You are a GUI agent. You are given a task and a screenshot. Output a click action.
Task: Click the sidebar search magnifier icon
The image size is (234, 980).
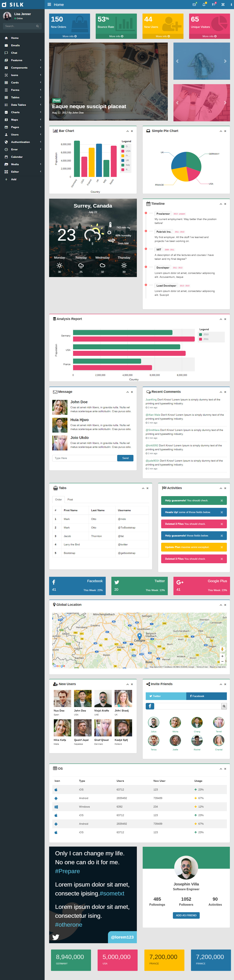click(x=37, y=26)
